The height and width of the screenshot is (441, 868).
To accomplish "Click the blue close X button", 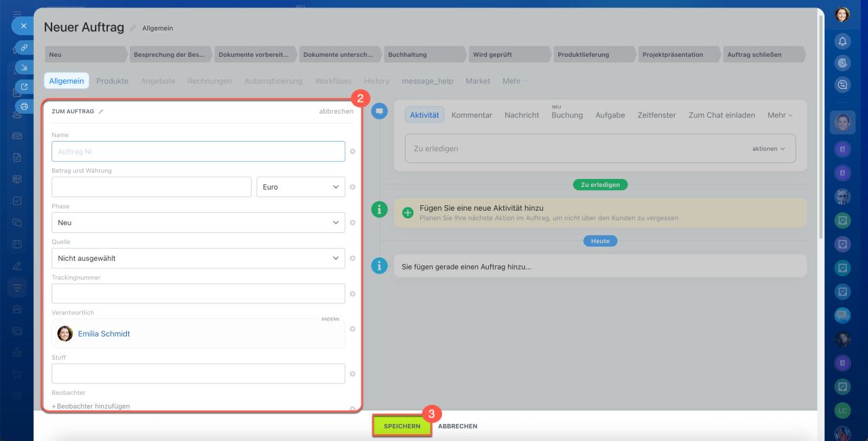I will click(x=23, y=26).
